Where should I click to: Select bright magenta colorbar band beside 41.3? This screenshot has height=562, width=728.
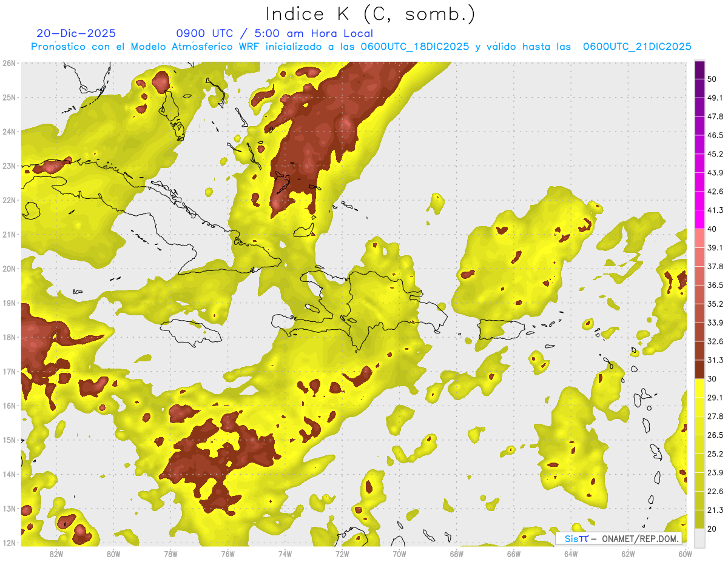point(699,219)
